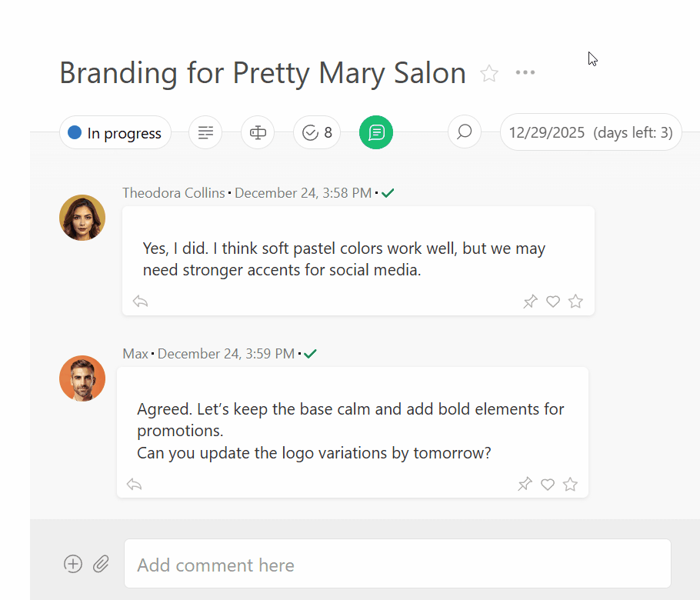Screen dimensions: 700x600
Task: Open the three-dot options menu
Action: pos(525,72)
